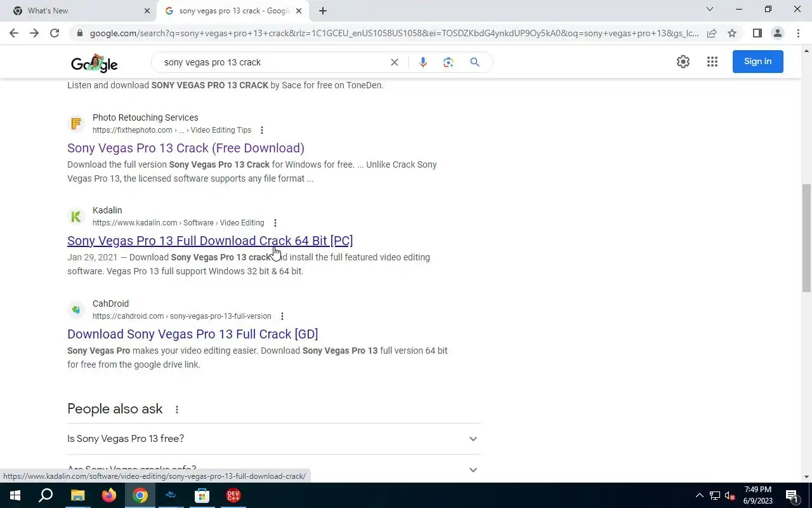Reload the current page
Image resolution: width=812 pixels, height=508 pixels.
pyautogui.click(x=55, y=33)
